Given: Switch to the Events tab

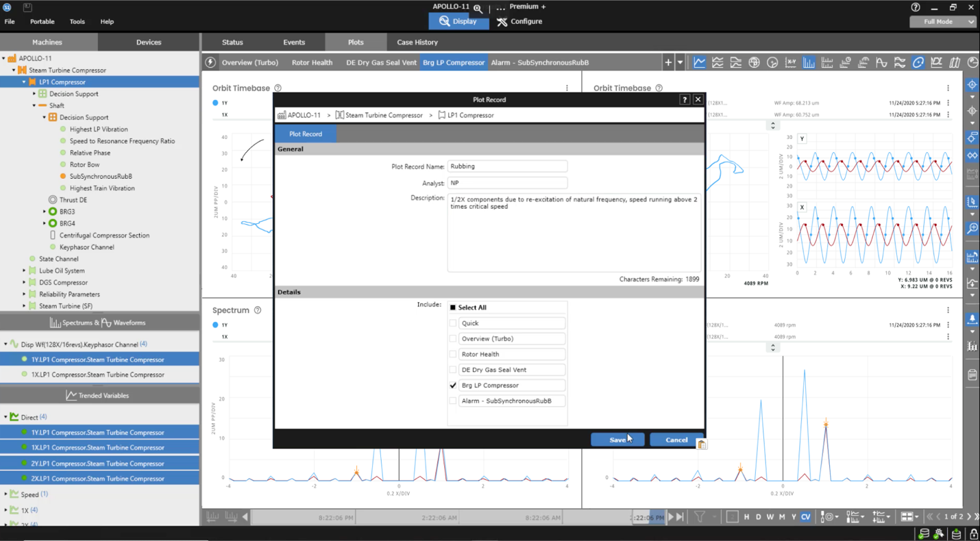Looking at the screenshot, I should point(294,42).
